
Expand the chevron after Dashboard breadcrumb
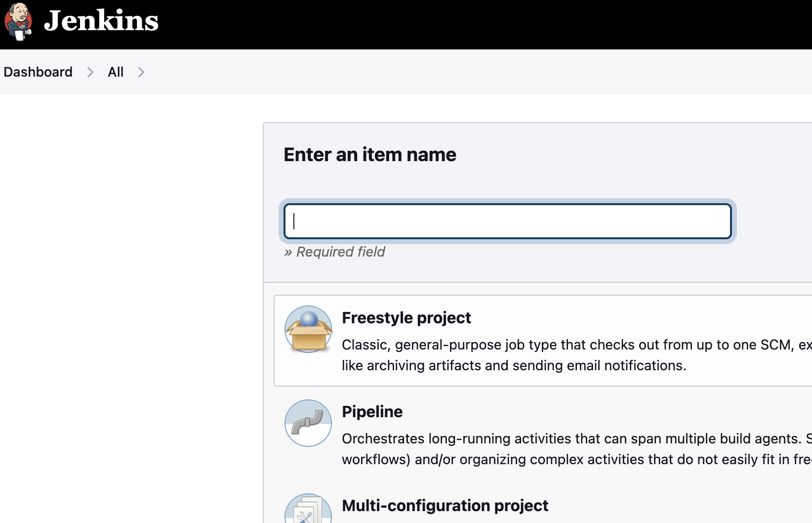coord(90,72)
